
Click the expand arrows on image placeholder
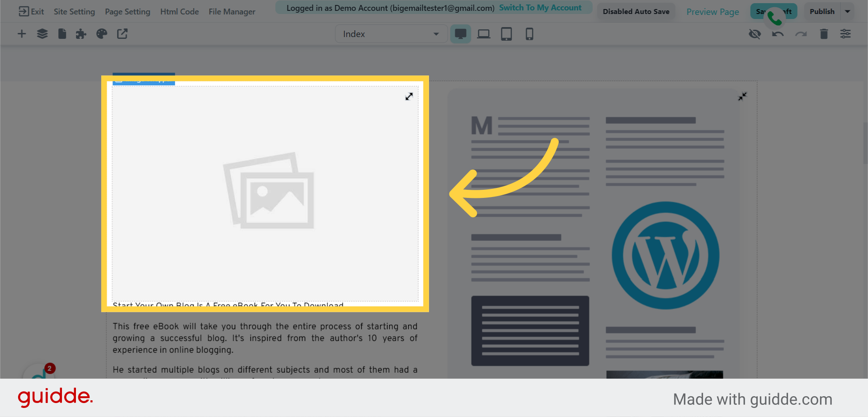[409, 96]
